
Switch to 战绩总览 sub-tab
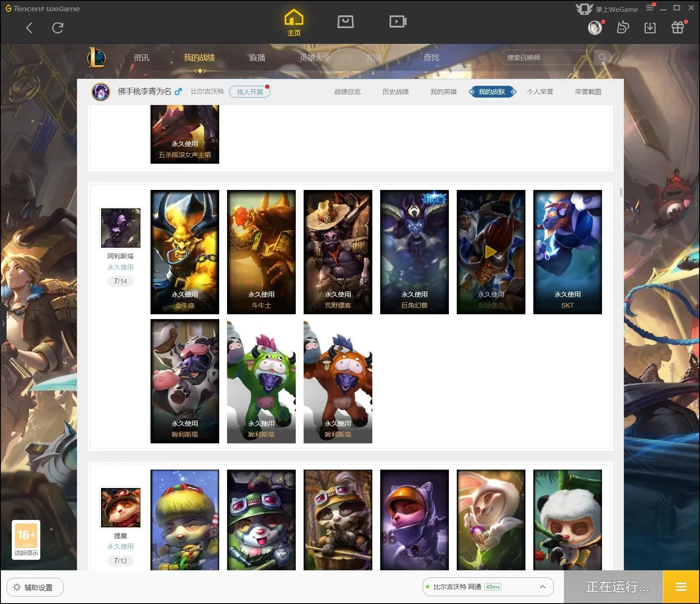tap(347, 92)
